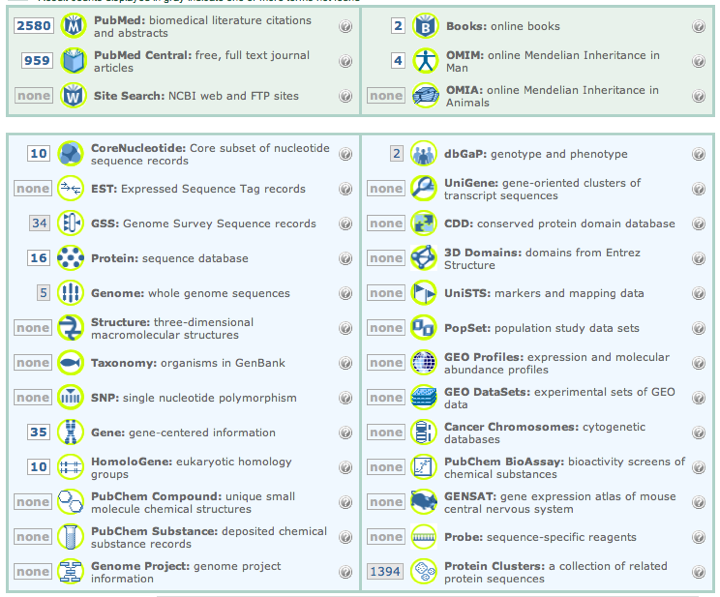Click the GENSAT mouse icon

(x=424, y=502)
